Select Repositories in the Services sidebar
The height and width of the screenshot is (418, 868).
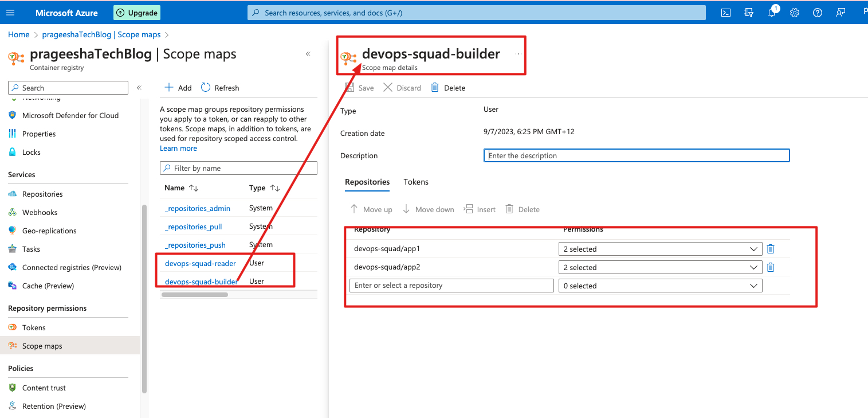point(42,193)
